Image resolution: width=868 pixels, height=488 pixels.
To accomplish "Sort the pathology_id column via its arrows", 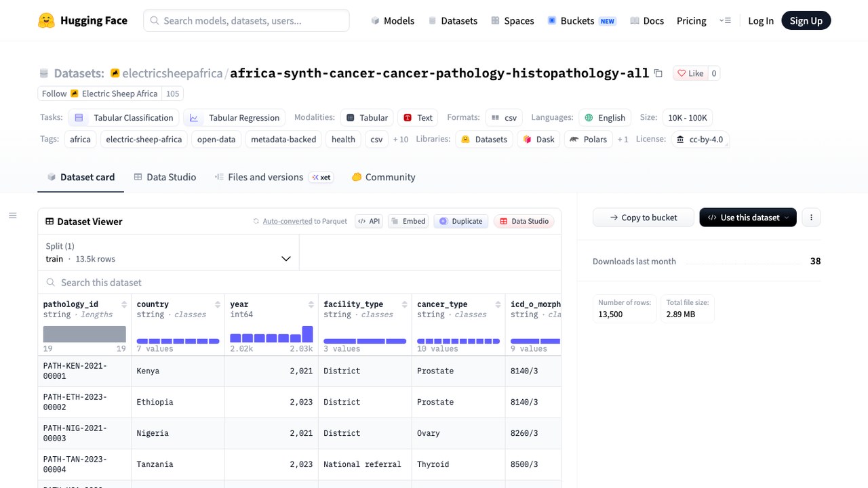I will click(x=124, y=304).
